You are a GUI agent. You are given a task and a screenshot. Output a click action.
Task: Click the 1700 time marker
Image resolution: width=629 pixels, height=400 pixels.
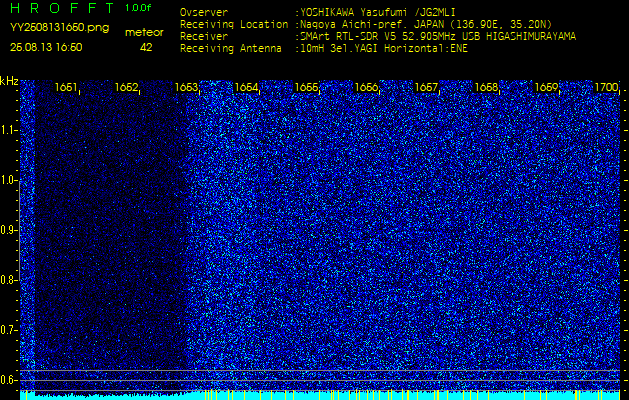607,87
